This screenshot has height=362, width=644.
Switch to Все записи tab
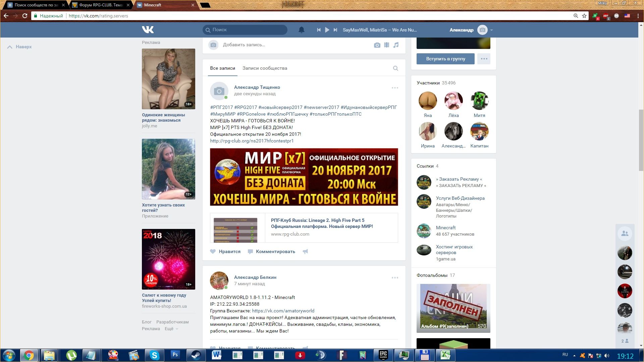point(222,68)
